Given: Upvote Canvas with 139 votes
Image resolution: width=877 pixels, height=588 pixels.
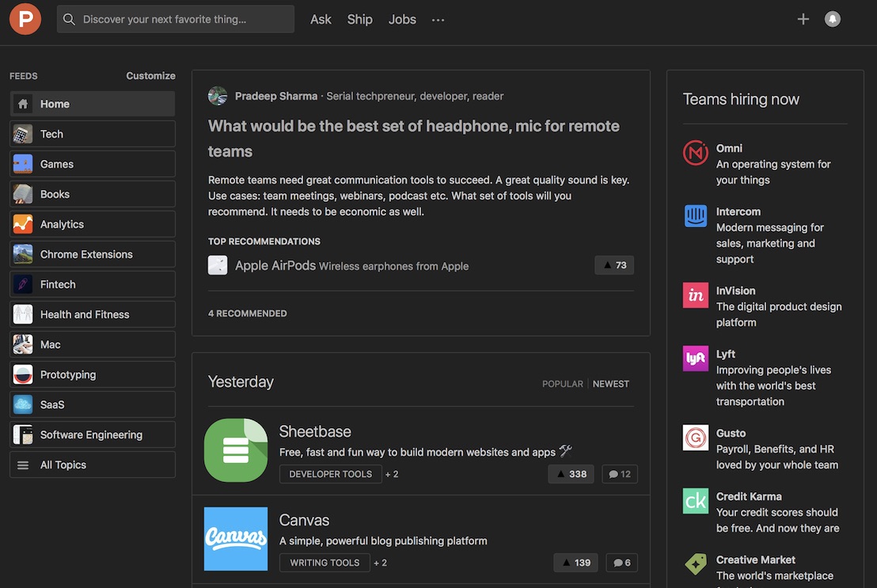Looking at the screenshot, I should (x=575, y=562).
